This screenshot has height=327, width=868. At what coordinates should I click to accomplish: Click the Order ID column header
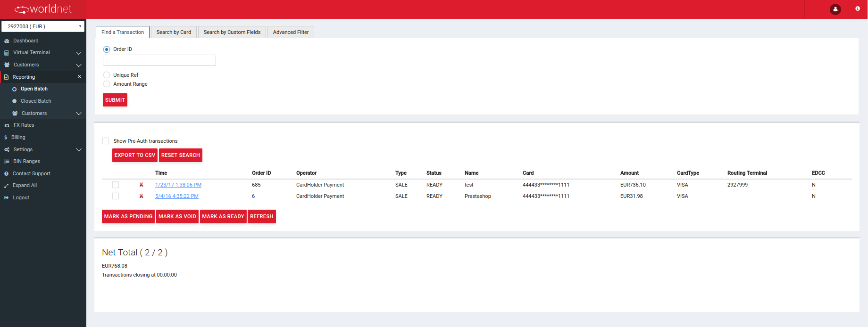261,173
